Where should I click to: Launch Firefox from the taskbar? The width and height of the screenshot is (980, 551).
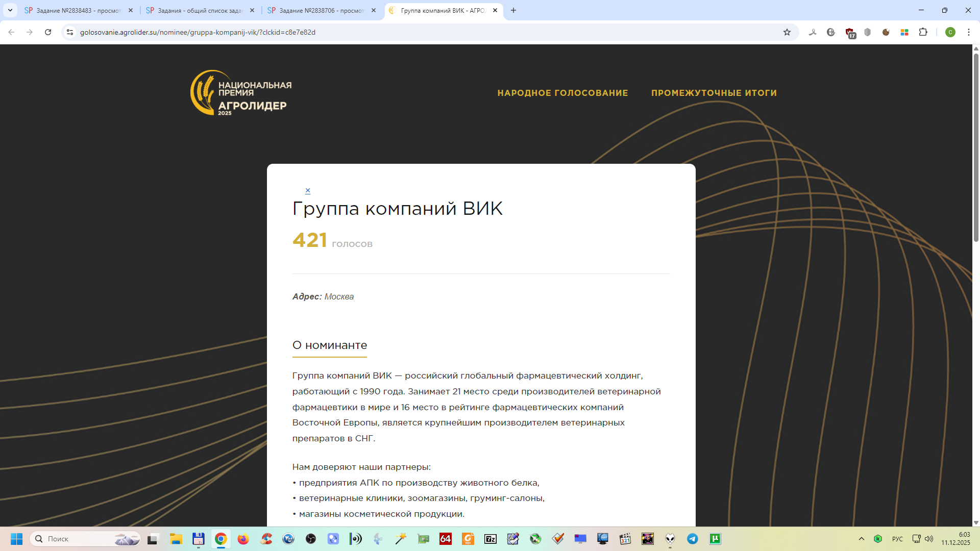243,539
